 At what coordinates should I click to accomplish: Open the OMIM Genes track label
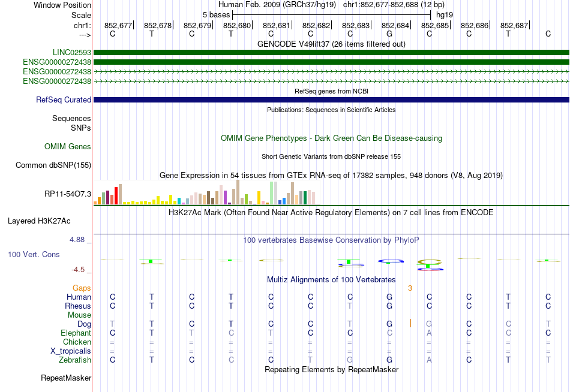67,147
